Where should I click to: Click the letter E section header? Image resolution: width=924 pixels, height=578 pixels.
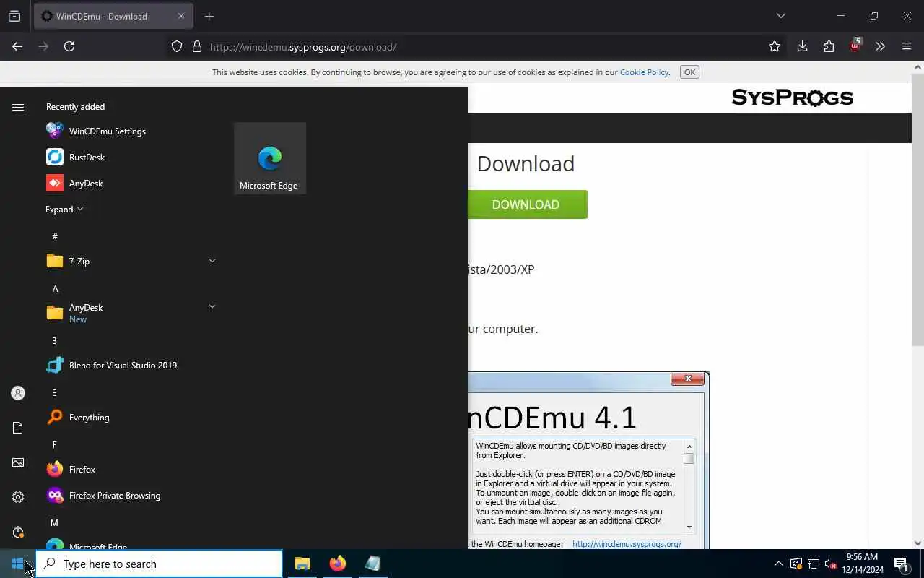click(x=54, y=392)
